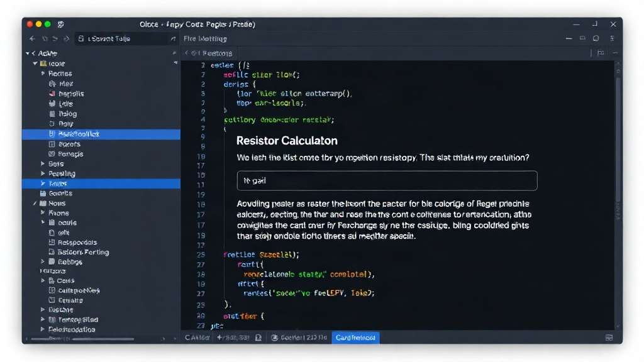Click the split layout icon right of the tab bar
This screenshot has height=362, width=644.
tap(601, 53)
